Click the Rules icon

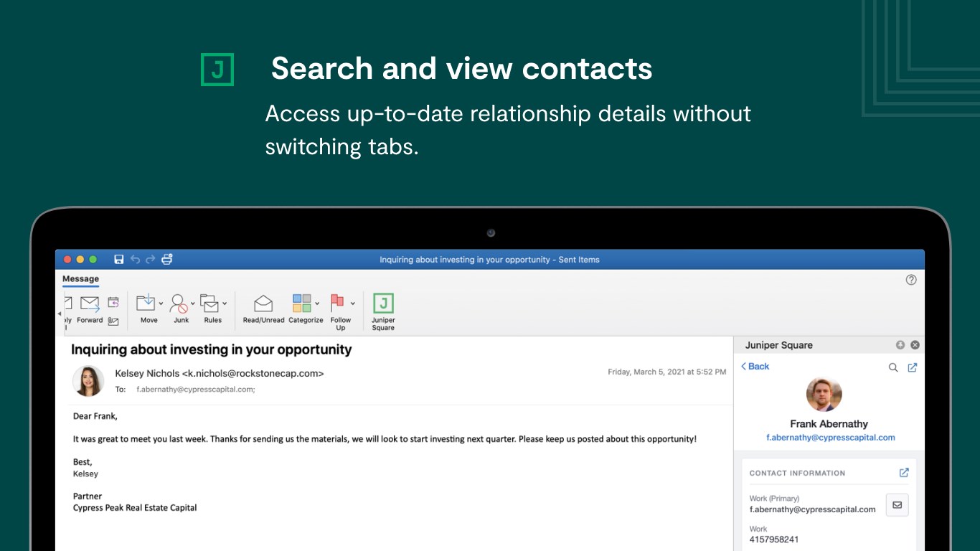pyautogui.click(x=209, y=303)
